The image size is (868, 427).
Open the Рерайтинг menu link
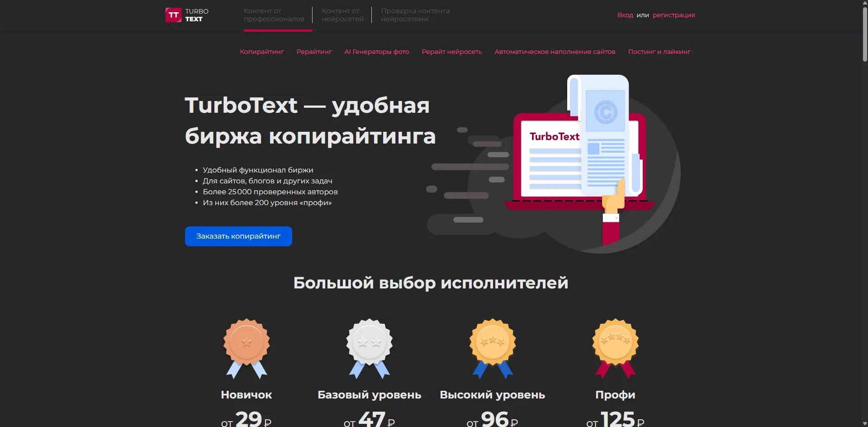(314, 52)
